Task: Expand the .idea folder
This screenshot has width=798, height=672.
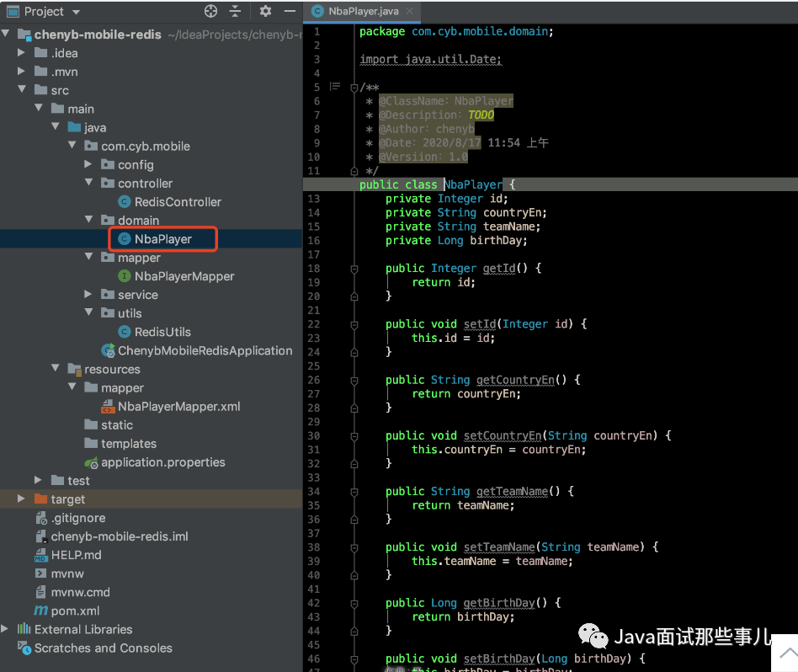Action: 21,52
